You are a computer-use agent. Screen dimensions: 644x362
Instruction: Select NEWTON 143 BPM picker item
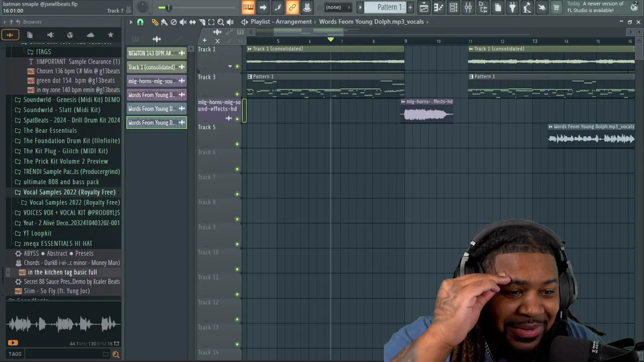156,53
